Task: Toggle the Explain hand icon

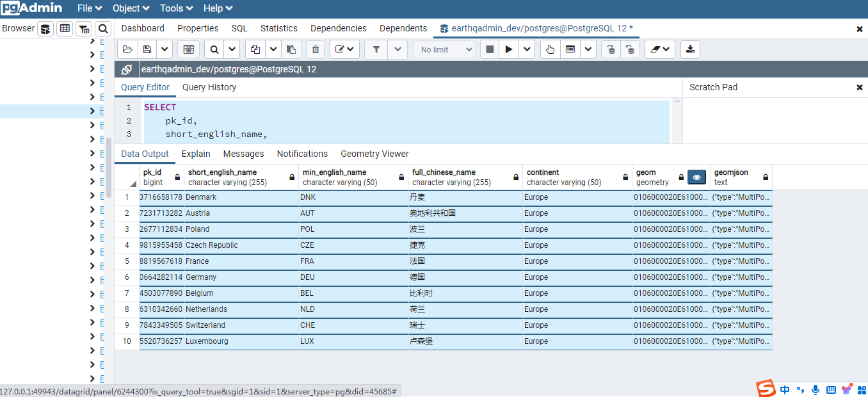Action: point(551,49)
